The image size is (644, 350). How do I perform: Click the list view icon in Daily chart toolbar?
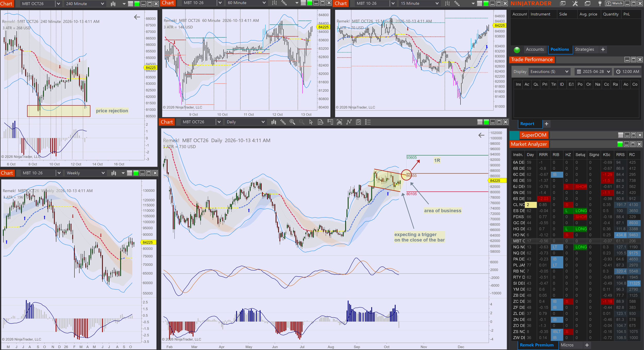(368, 122)
